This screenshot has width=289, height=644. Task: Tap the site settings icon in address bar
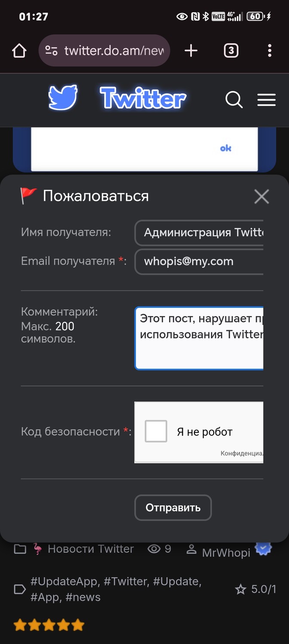pyautogui.click(x=52, y=51)
